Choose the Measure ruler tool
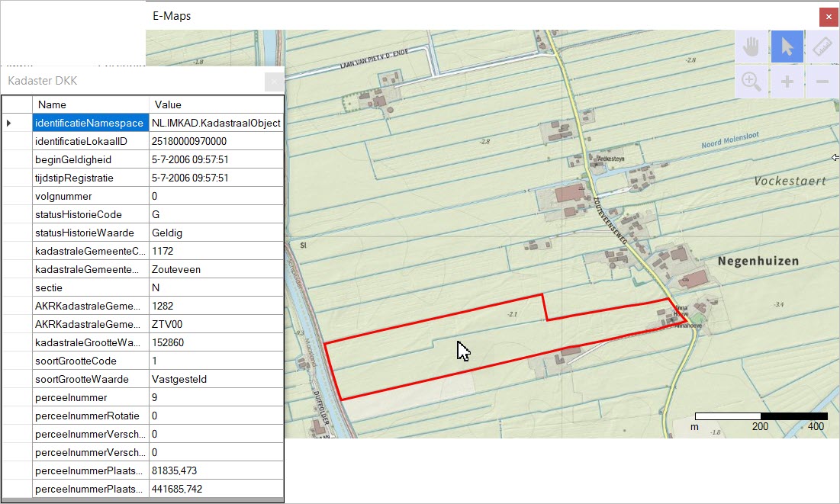Viewport: 840px width, 504px height. (822, 47)
